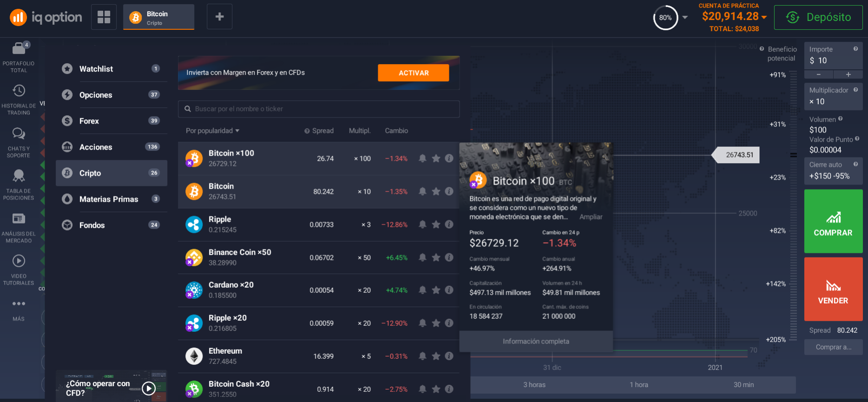Select Acciones category
The width and height of the screenshot is (868, 402).
click(x=112, y=147)
